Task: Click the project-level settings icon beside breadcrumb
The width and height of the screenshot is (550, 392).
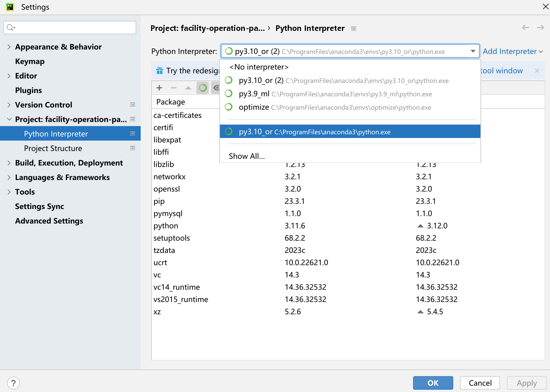Action: (x=354, y=29)
